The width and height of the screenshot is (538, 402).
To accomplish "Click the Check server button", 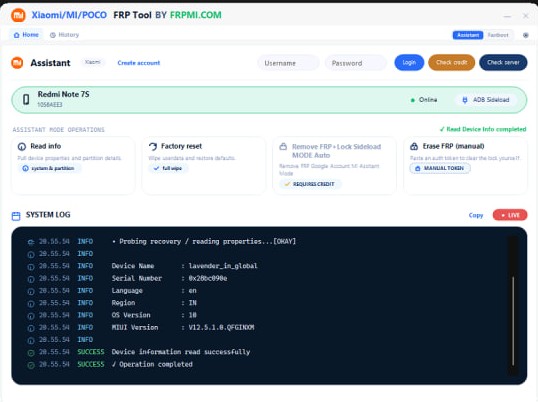I will [503, 62].
